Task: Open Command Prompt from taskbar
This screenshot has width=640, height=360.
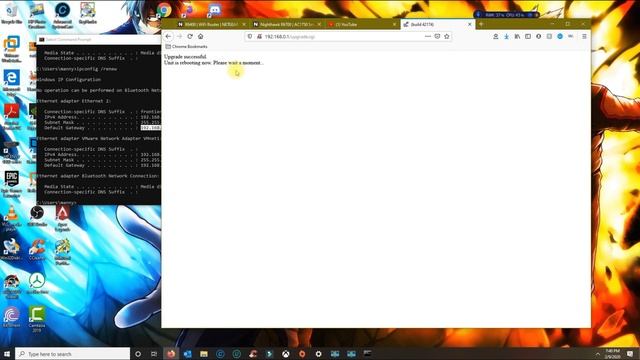Action: [x=367, y=354]
